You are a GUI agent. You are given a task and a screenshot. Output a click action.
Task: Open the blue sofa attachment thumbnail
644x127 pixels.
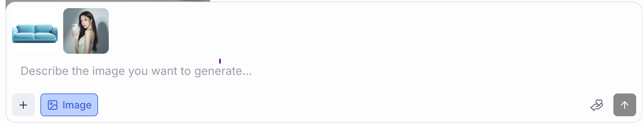[35, 31]
